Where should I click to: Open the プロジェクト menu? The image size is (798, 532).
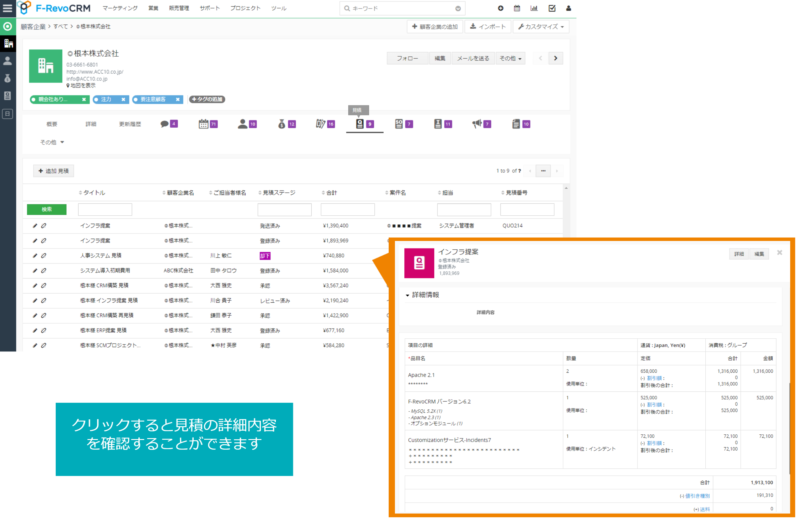[x=245, y=8]
